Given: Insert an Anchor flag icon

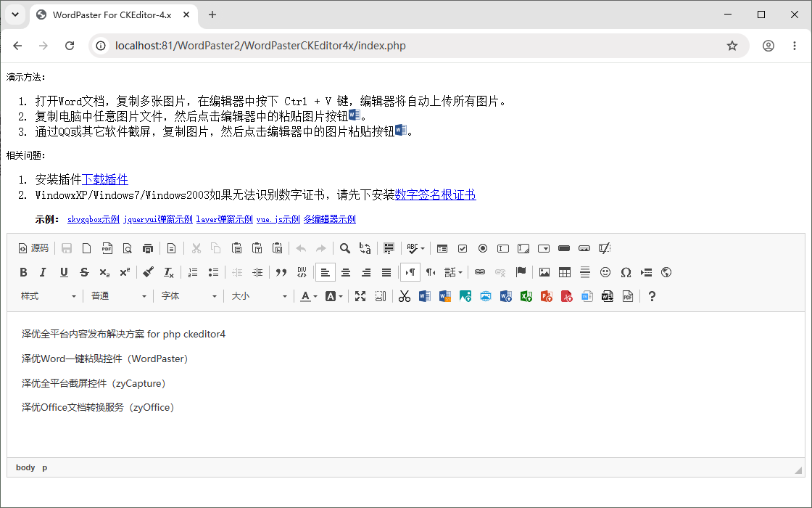Looking at the screenshot, I should click(x=521, y=272).
